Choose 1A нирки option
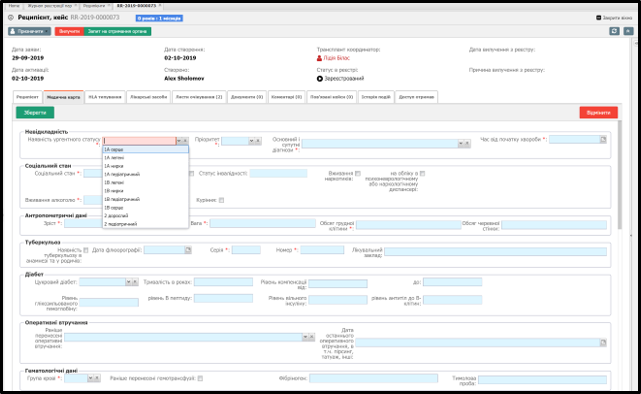Screen dimensions: 641x394 (x=146, y=166)
